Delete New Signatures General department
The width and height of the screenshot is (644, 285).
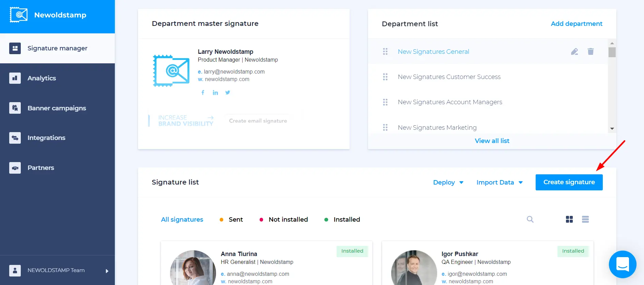pos(591,51)
